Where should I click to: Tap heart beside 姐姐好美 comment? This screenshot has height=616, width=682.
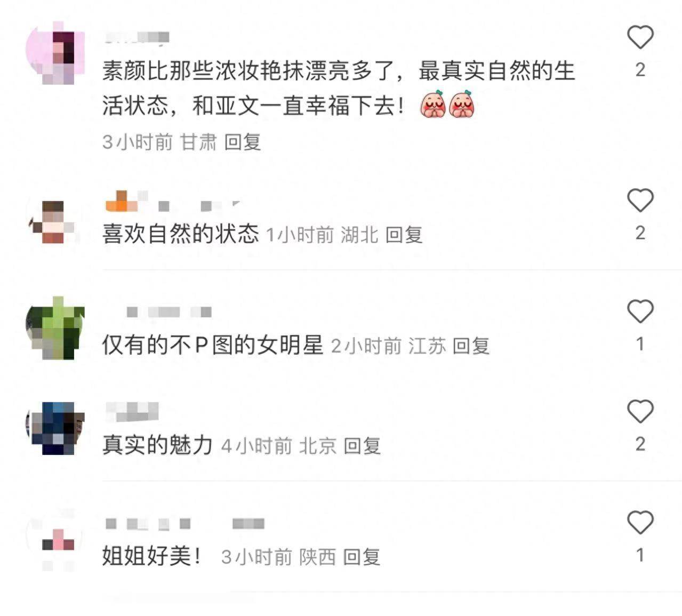[640, 523]
